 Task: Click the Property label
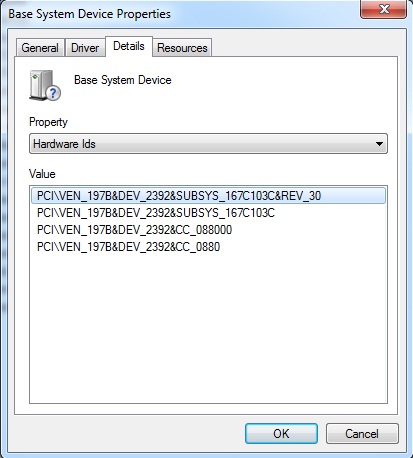(48, 122)
